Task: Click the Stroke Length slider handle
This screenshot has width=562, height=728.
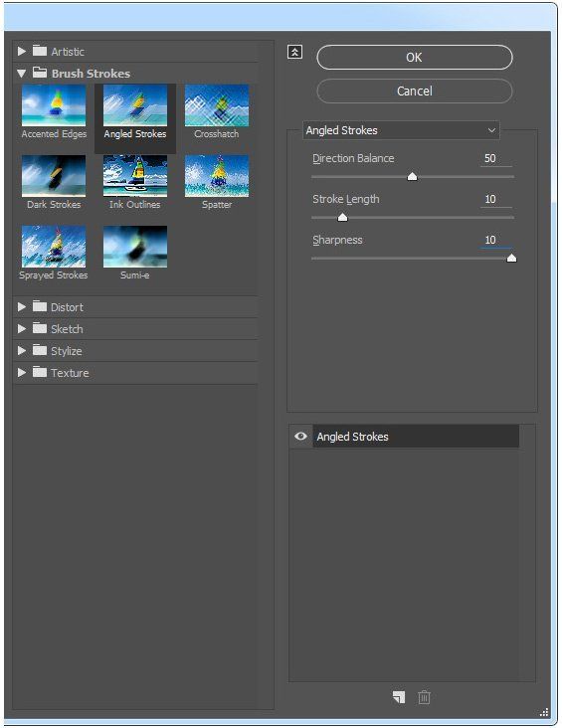Action: click(x=342, y=217)
